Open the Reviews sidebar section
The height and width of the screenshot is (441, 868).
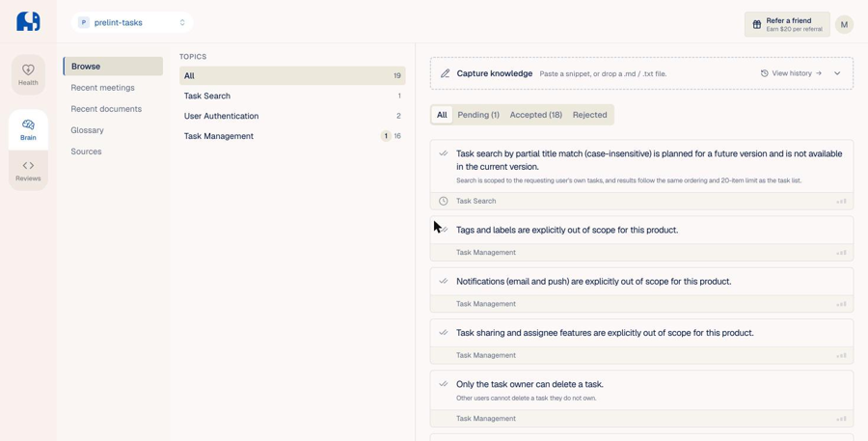[x=28, y=171]
